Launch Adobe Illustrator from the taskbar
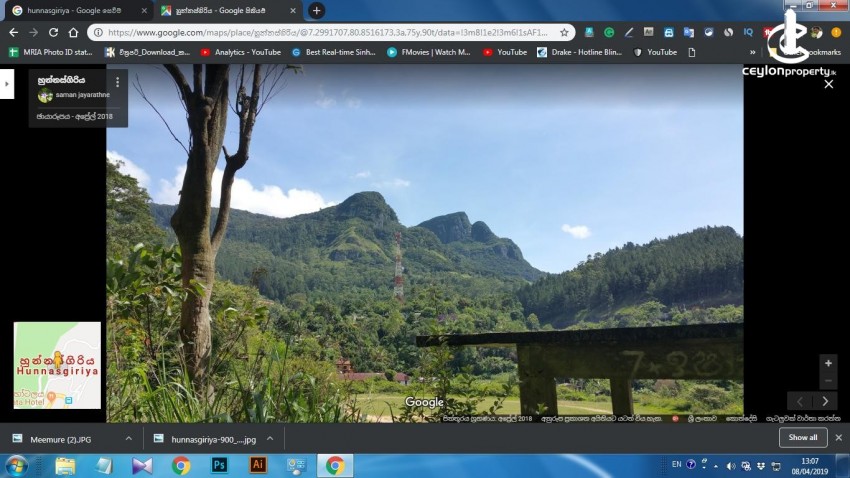This screenshot has width=850, height=478. [257, 465]
